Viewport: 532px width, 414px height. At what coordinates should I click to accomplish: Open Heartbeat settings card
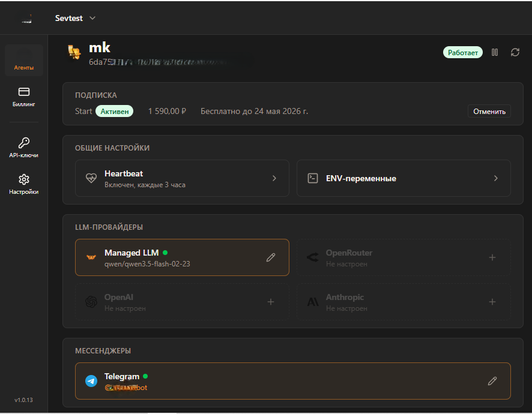182,178
